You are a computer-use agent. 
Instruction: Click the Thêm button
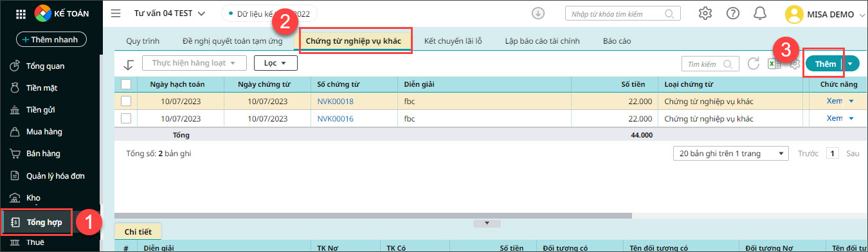825,64
